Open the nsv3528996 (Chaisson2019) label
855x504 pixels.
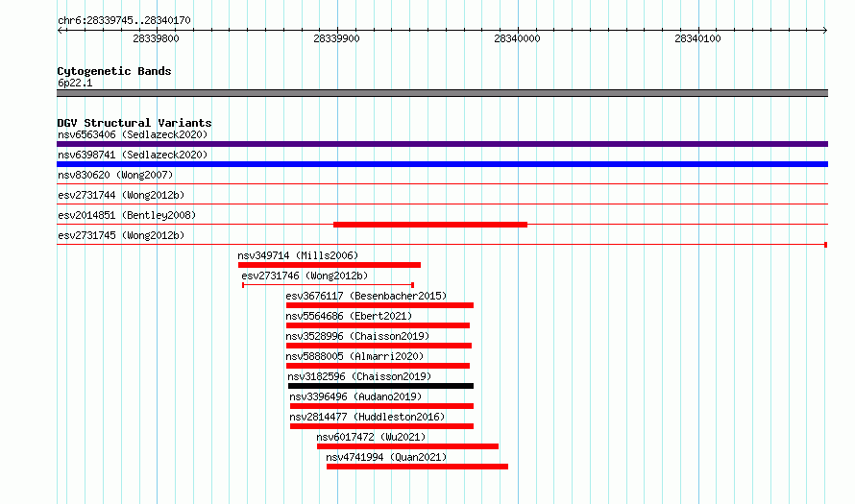pos(357,336)
